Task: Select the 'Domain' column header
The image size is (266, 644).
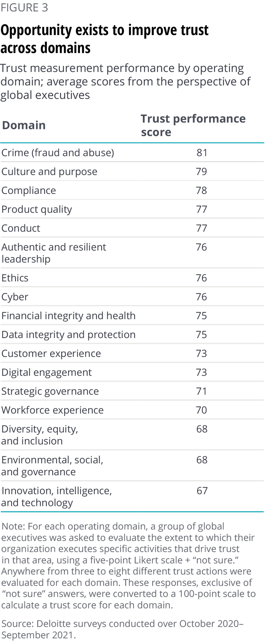Action: click(24, 125)
